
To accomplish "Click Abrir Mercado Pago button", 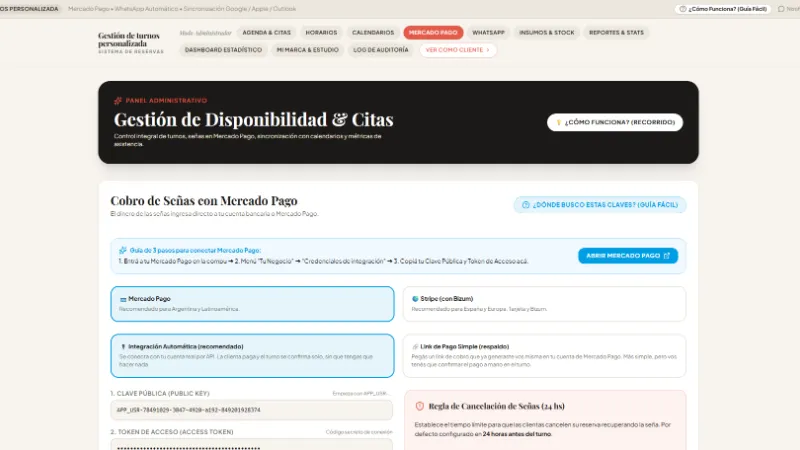I will [x=628, y=256].
